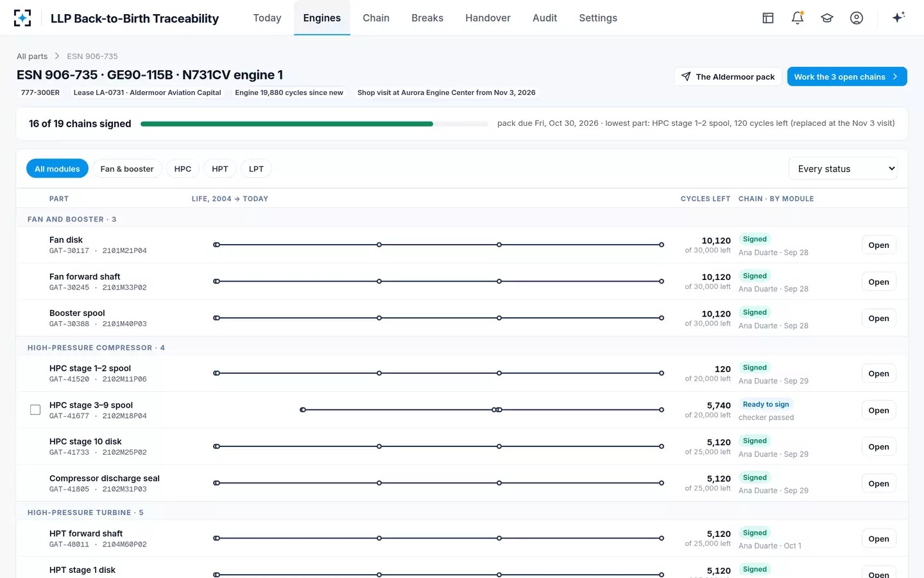924x578 pixels.
Task: Open the HPT forward shaft row
Action: click(878, 538)
